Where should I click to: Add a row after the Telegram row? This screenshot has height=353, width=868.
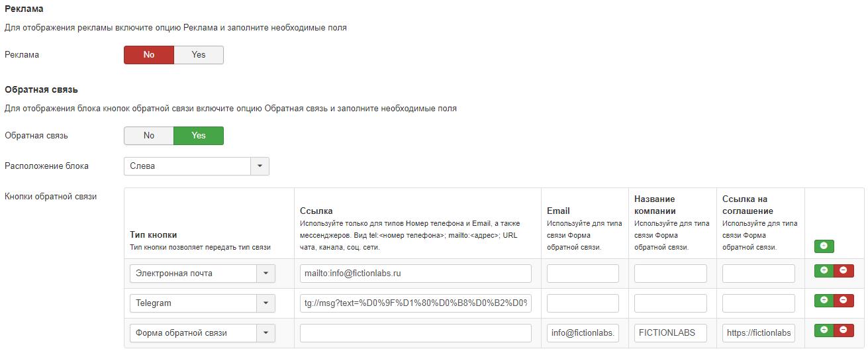pyautogui.click(x=824, y=300)
